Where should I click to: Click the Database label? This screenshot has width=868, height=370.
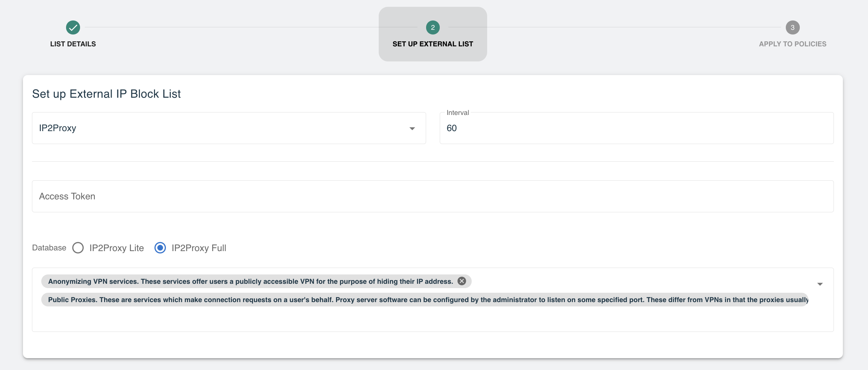pos(49,248)
